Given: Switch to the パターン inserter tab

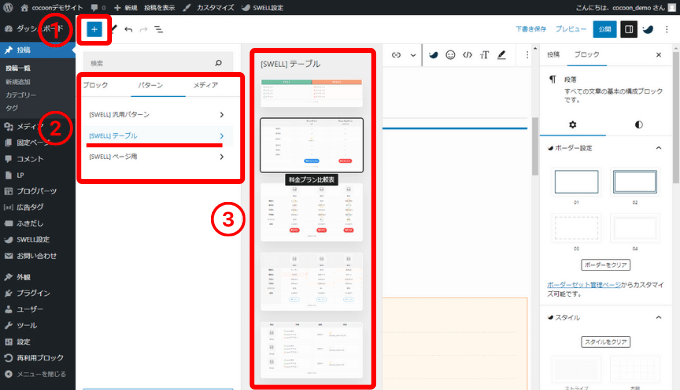Looking at the screenshot, I should click(x=150, y=85).
